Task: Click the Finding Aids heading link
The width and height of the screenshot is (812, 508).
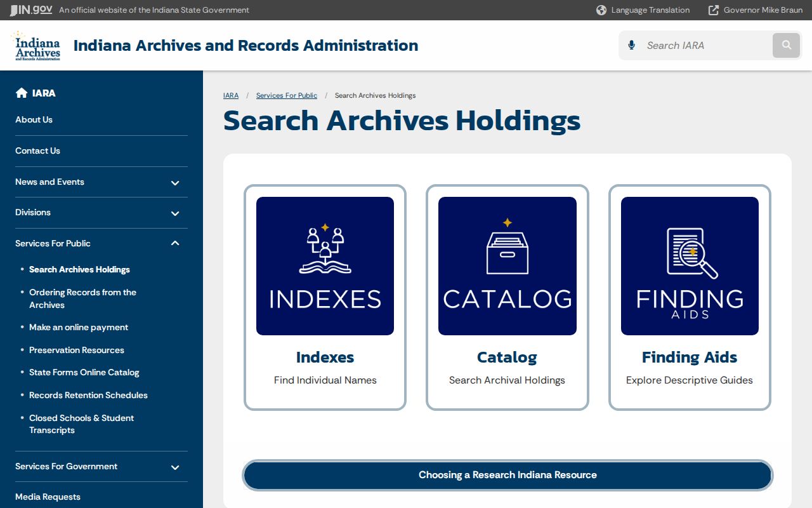Action: pyautogui.click(x=690, y=358)
